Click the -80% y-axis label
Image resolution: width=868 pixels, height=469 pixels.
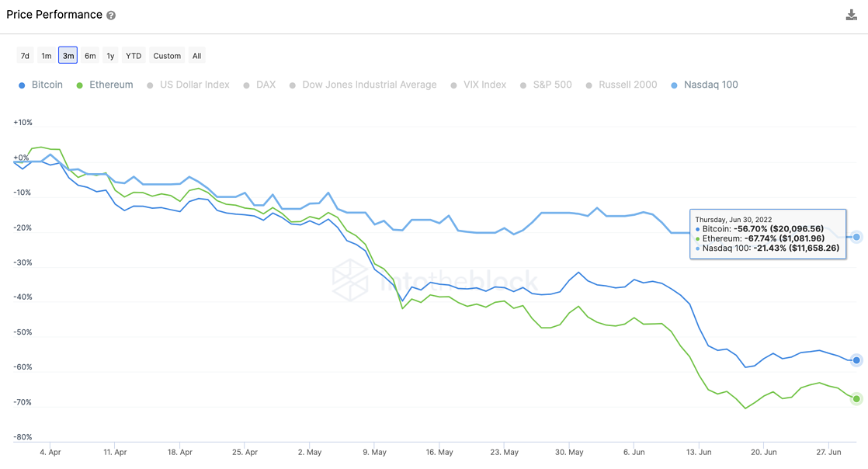[23, 437]
